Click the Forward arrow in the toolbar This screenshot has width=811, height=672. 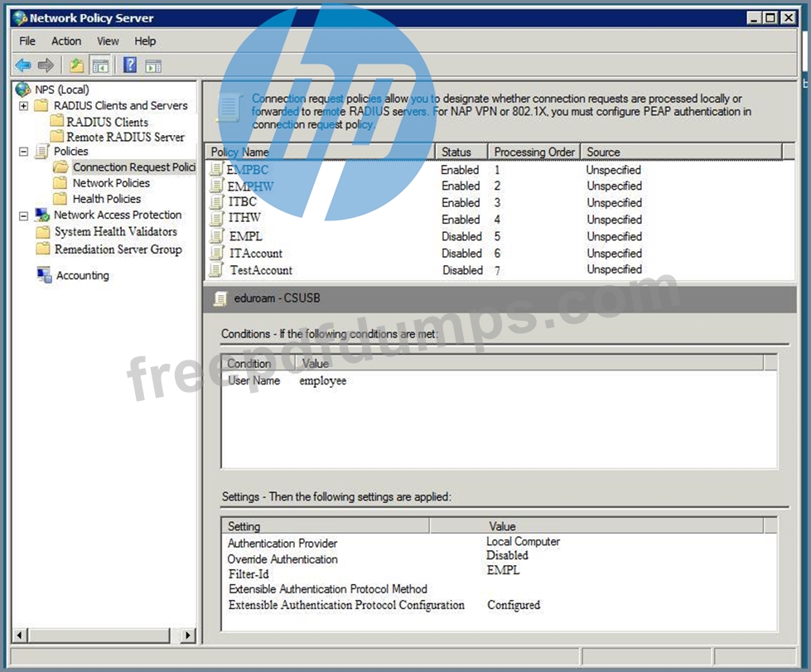[46, 65]
